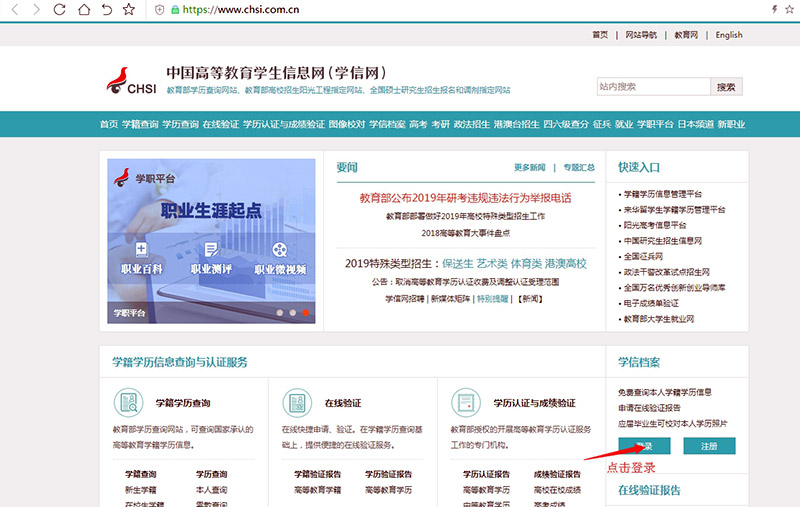Click the undo/restore arrow icon in toolbar
Viewport: 800px width, 507px height.
point(107,9)
